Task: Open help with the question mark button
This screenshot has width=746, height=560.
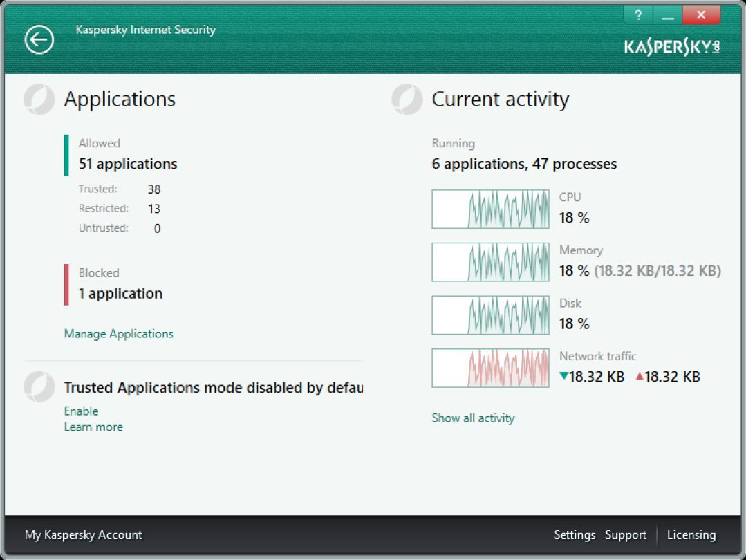Action: [x=638, y=15]
